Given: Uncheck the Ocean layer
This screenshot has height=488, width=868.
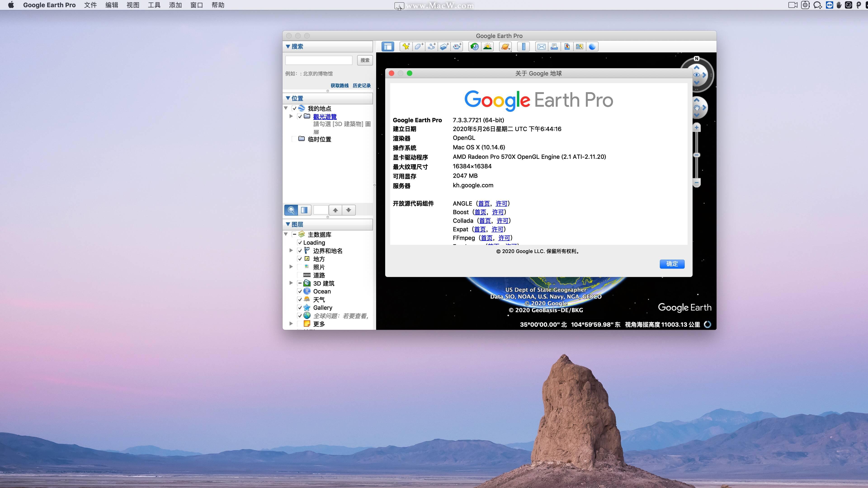Looking at the screenshot, I should (300, 291).
